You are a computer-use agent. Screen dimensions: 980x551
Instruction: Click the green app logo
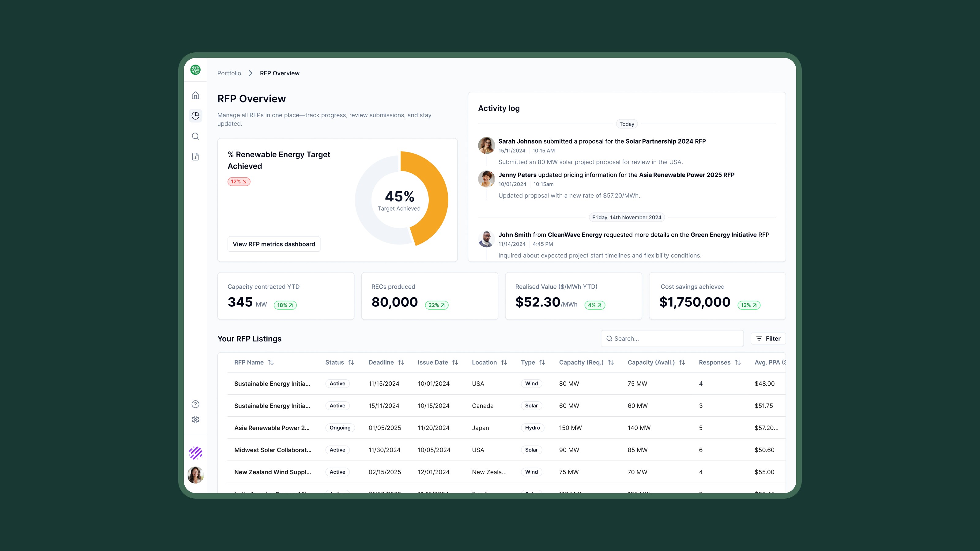click(x=195, y=70)
